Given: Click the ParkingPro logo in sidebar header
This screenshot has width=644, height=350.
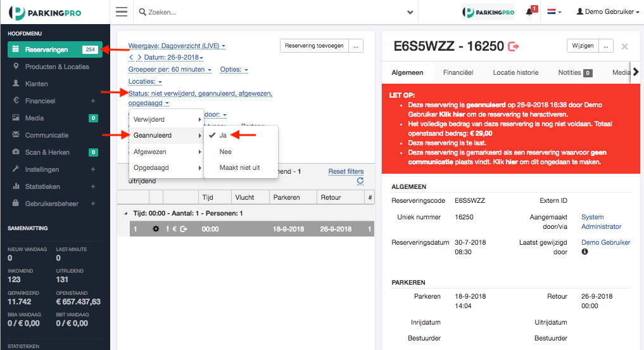Looking at the screenshot, I should 45,13.
